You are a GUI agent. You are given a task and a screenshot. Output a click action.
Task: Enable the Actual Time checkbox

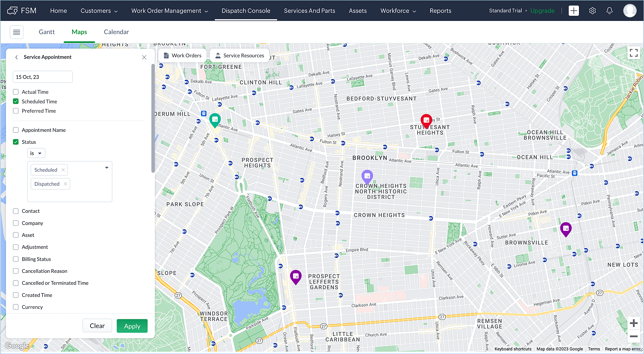[x=16, y=92]
